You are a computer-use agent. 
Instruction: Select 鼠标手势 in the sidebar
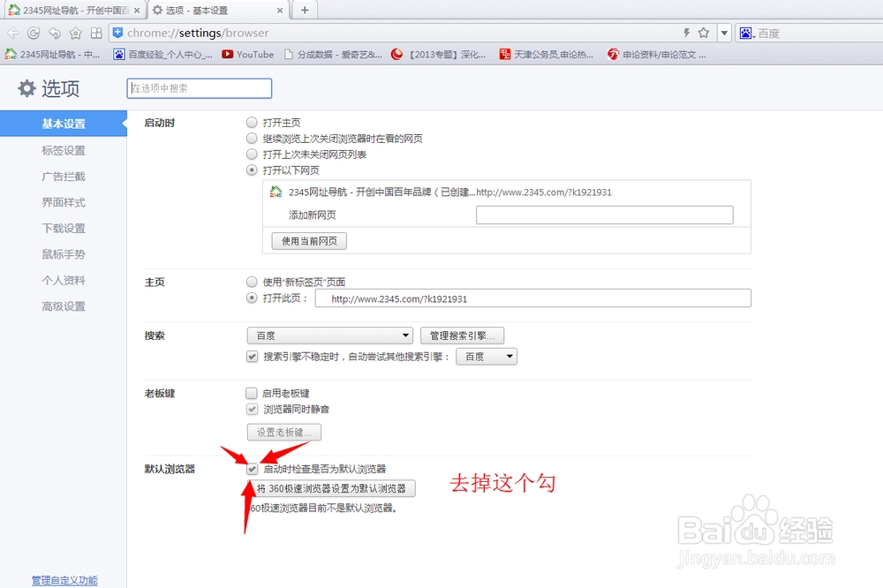[x=64, y=254]
